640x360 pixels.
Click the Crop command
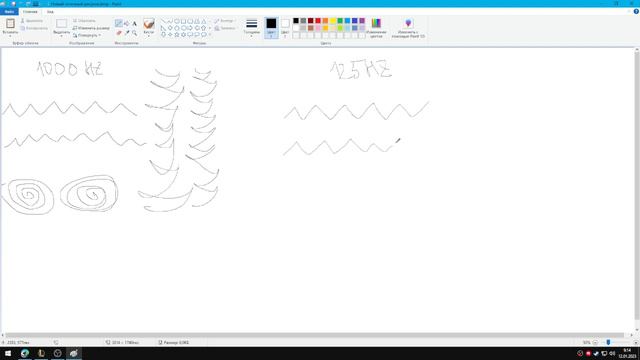click(84, 20)
